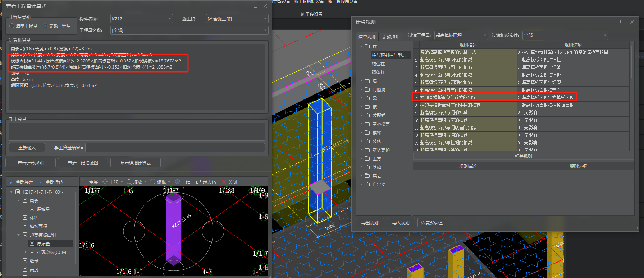Click the folder icon beside 墙
Viewport: 644px width, 278px height.
tap(367, 81)
